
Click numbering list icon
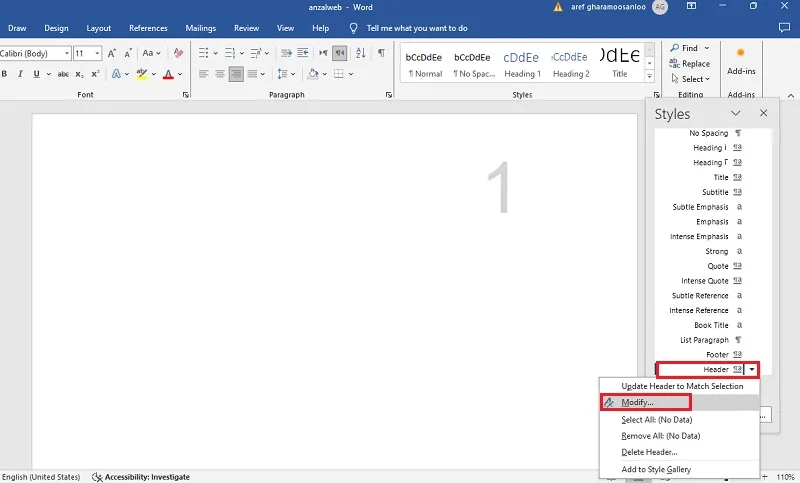tap(230, 53)
